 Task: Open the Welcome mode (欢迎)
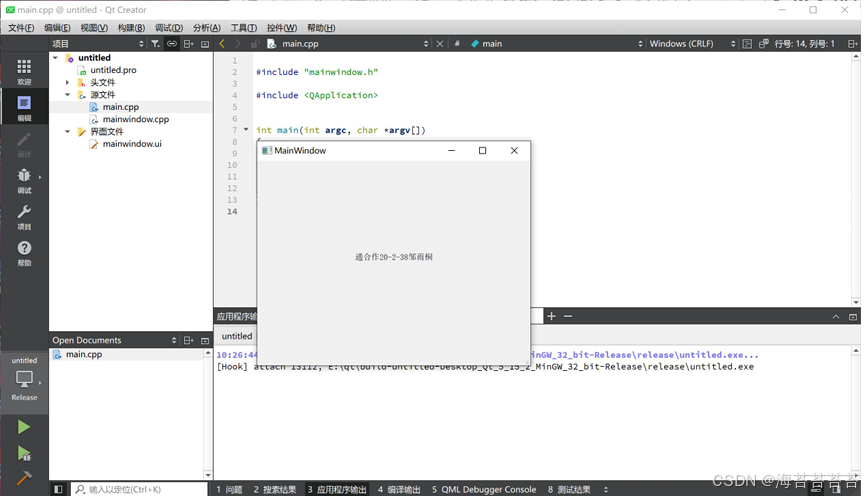click(24, 72)
